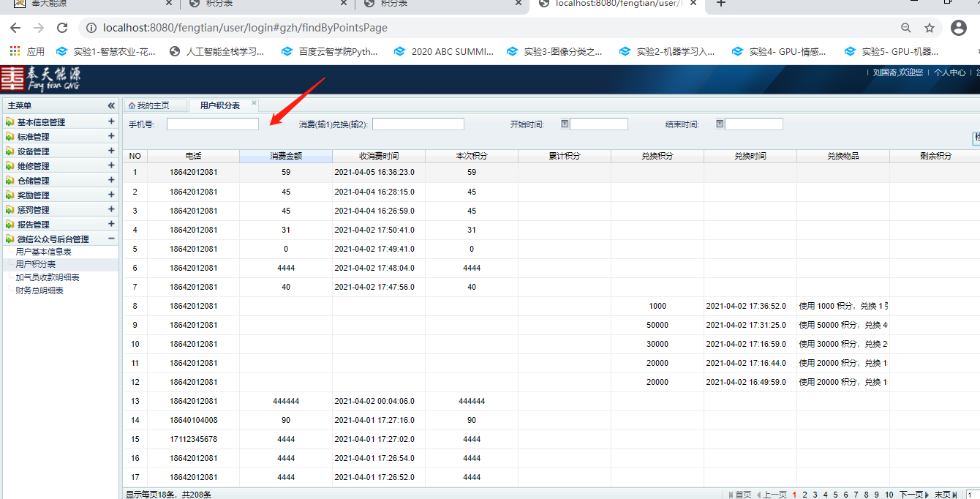980x499 pixels.
Task: Click the browser reload page icon
Action: (62, 28)
